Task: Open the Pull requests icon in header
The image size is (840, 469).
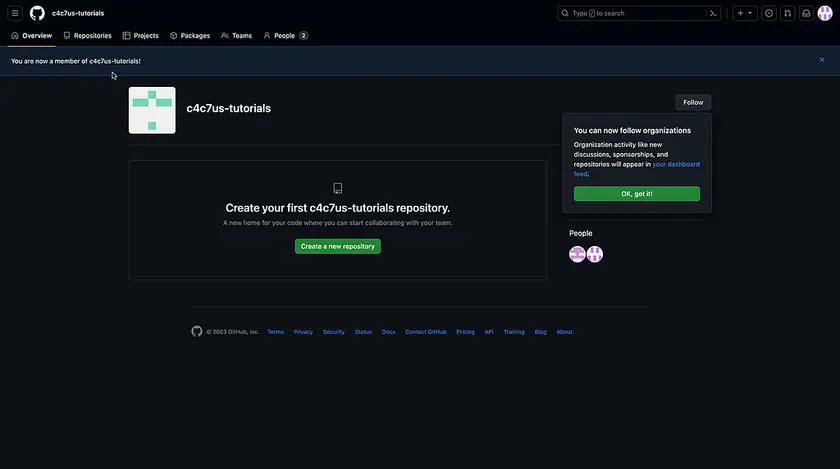Action: (x=788, y=13)
